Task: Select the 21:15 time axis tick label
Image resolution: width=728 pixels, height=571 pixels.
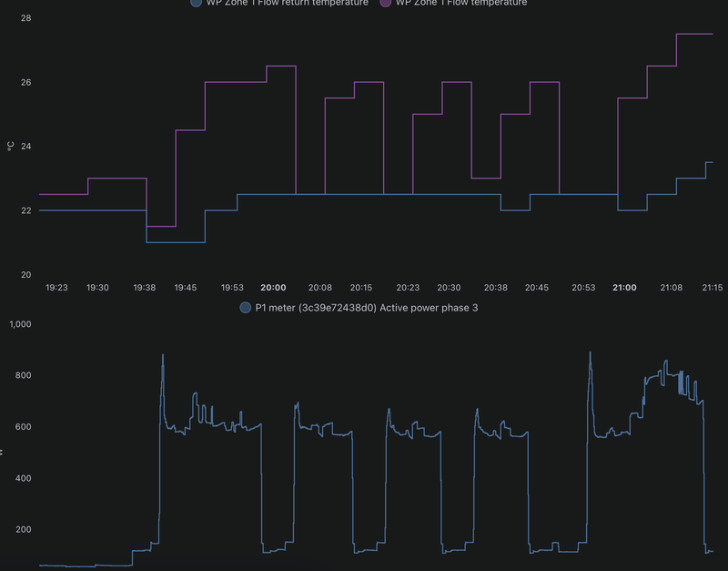Action: (713, 288)
